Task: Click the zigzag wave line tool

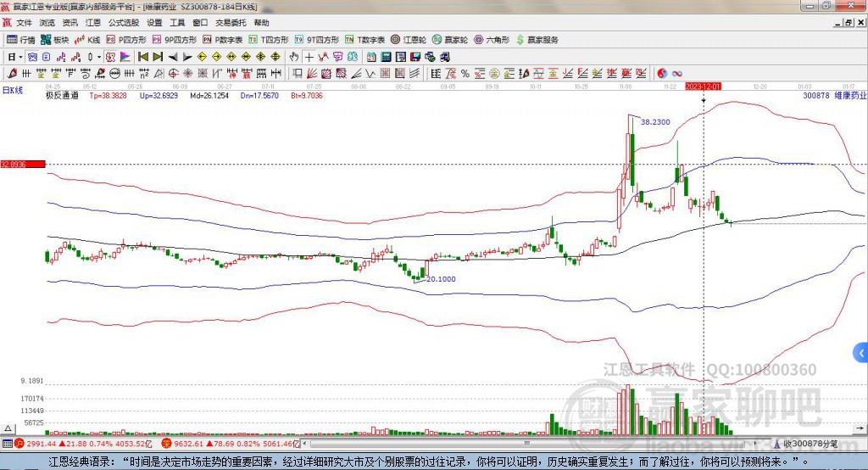Action: click(x=370, y=73)
